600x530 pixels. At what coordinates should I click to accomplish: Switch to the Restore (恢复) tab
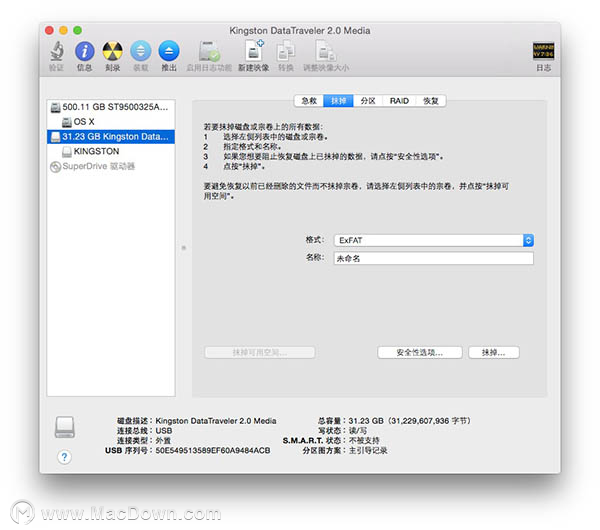coord(430,101)
